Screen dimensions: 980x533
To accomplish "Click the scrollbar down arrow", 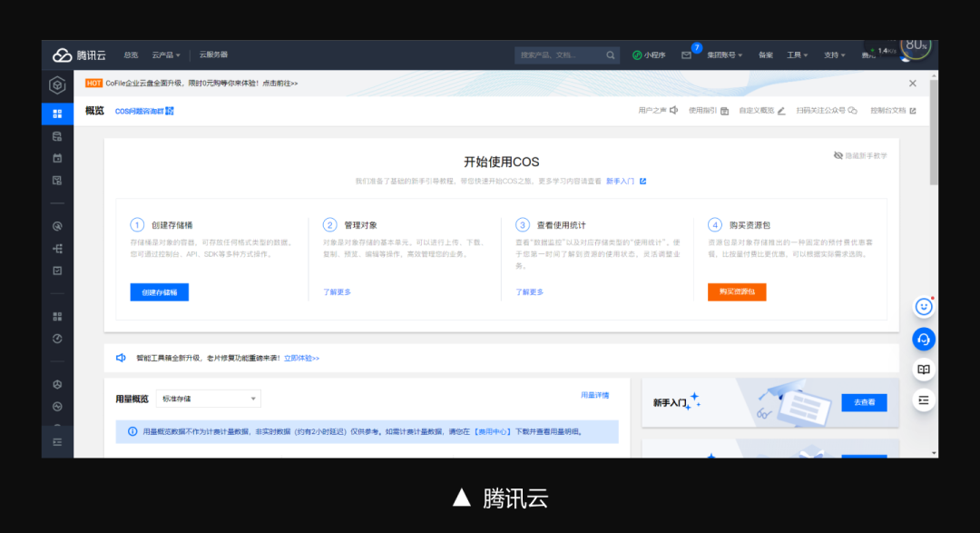I will pyautogui.click(x=934, y=453).
